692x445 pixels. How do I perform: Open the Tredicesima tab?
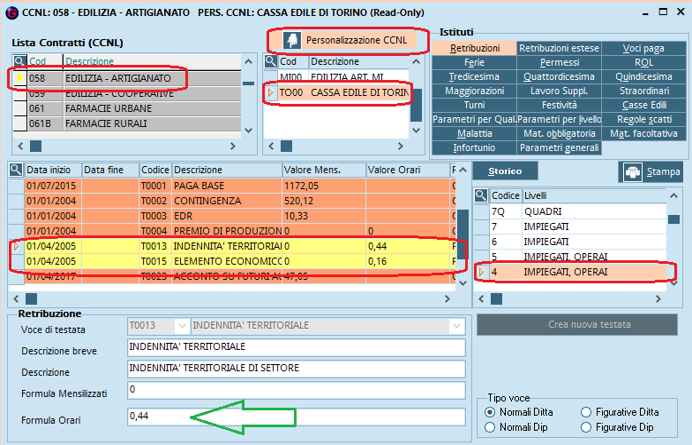[x=474, y=76]
